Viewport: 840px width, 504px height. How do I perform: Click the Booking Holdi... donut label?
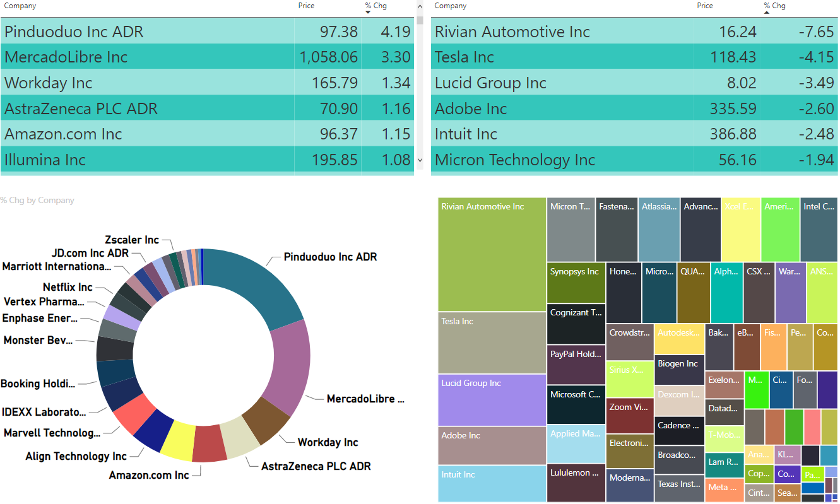coord(38,384)
